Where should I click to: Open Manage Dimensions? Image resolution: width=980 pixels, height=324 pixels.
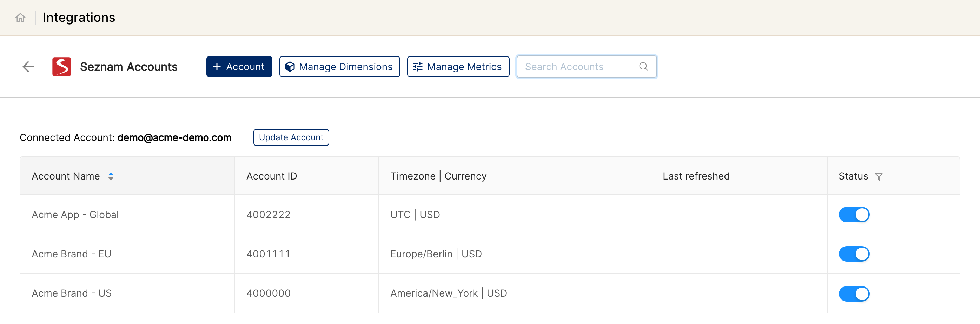(x=339, y=67)
